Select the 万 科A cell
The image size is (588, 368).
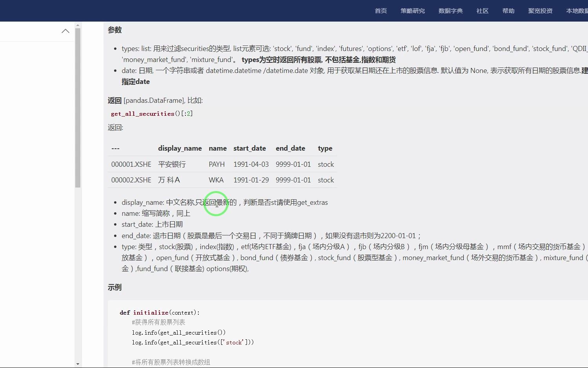tap(169, 180)
